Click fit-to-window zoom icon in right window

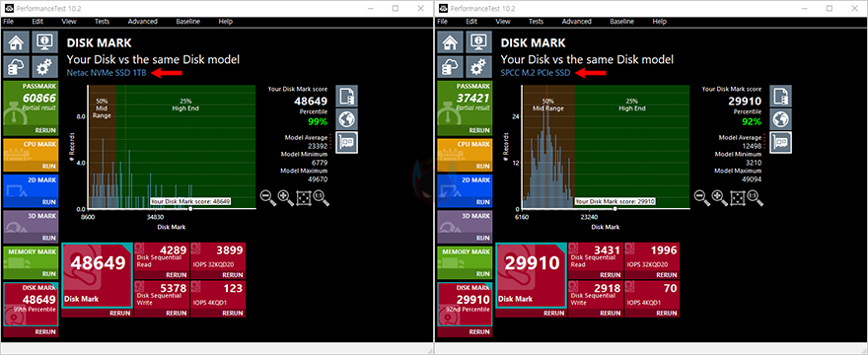point(738,197)
